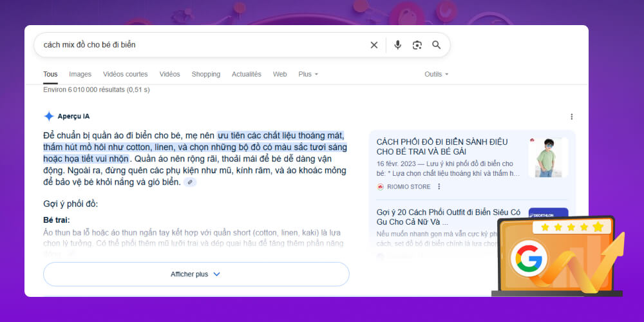Go to the Actualités tab

click(x=247, y=74)
